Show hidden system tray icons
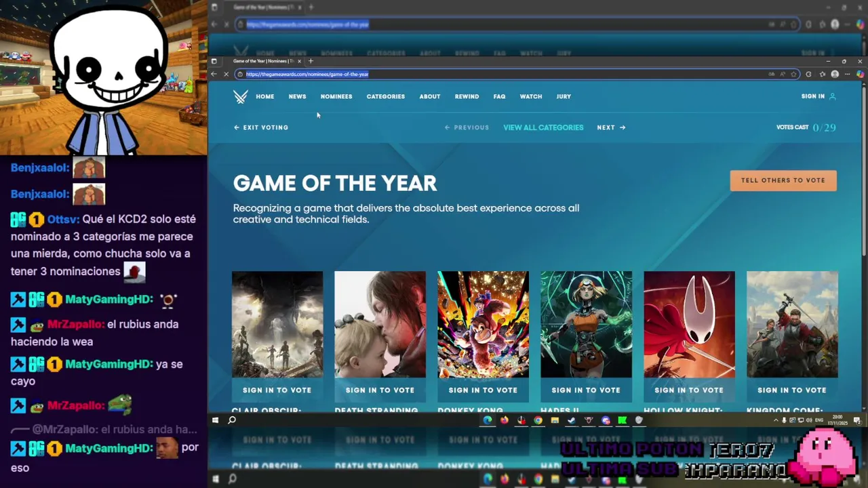 point(776,420)
